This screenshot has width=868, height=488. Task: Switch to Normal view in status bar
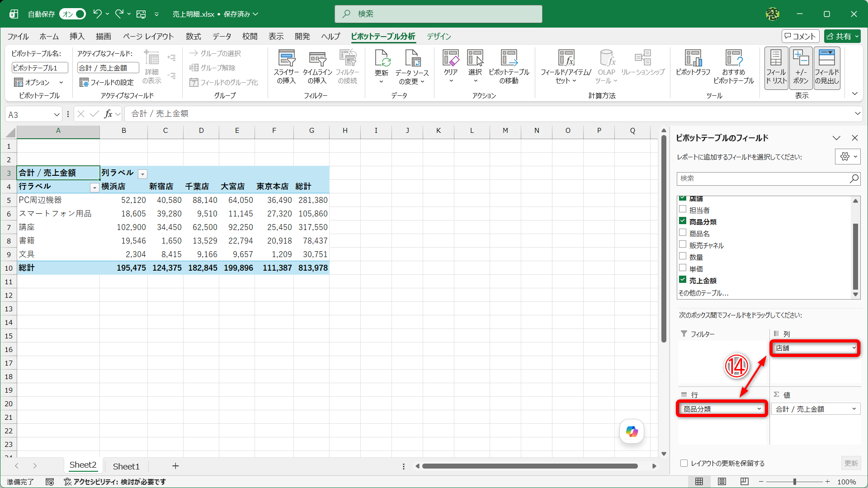699,482
